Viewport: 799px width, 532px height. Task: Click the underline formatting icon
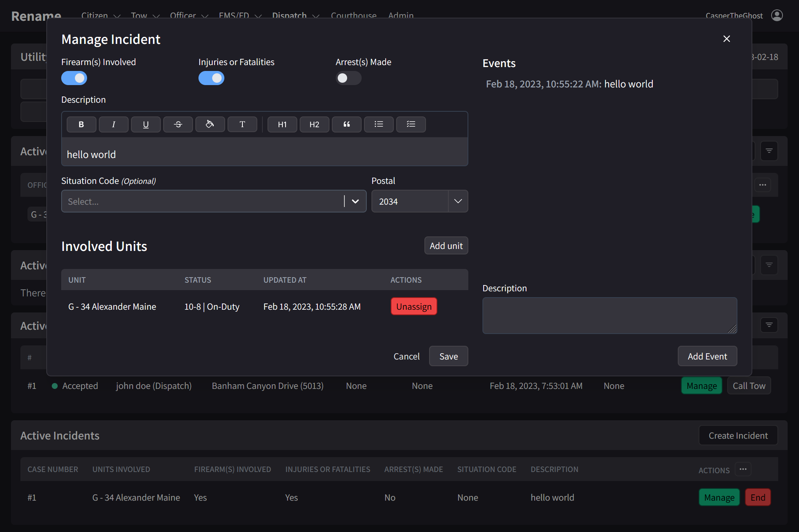pyautogui.click(x=146, y=124)
